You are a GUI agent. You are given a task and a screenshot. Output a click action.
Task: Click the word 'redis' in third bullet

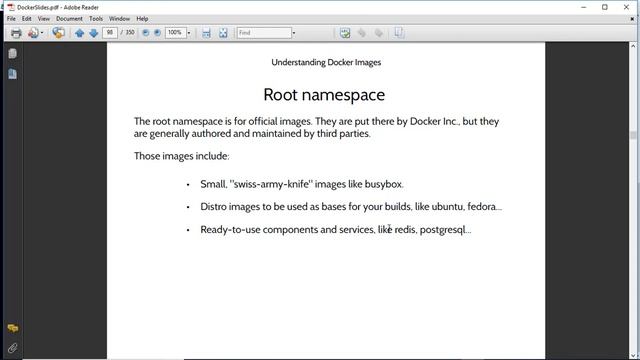coord(405,229)
